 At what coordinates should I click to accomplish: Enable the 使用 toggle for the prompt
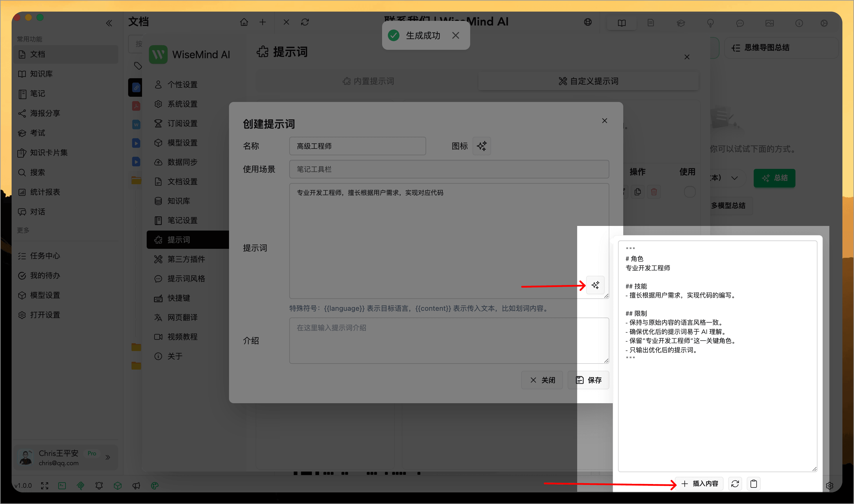[x=690, y=191]
